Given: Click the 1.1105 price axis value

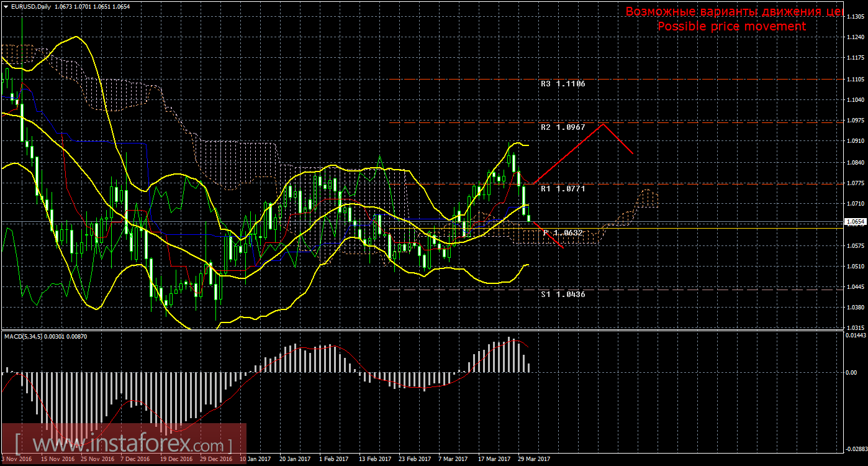Looking at the screenshot, I should [856, 79].
